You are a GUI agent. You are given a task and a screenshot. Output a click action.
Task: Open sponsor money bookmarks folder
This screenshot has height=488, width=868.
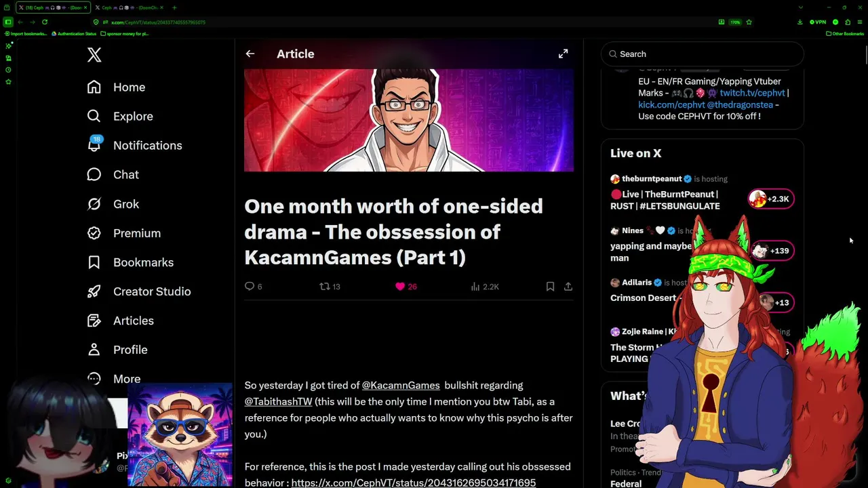[x=125, y=33]
